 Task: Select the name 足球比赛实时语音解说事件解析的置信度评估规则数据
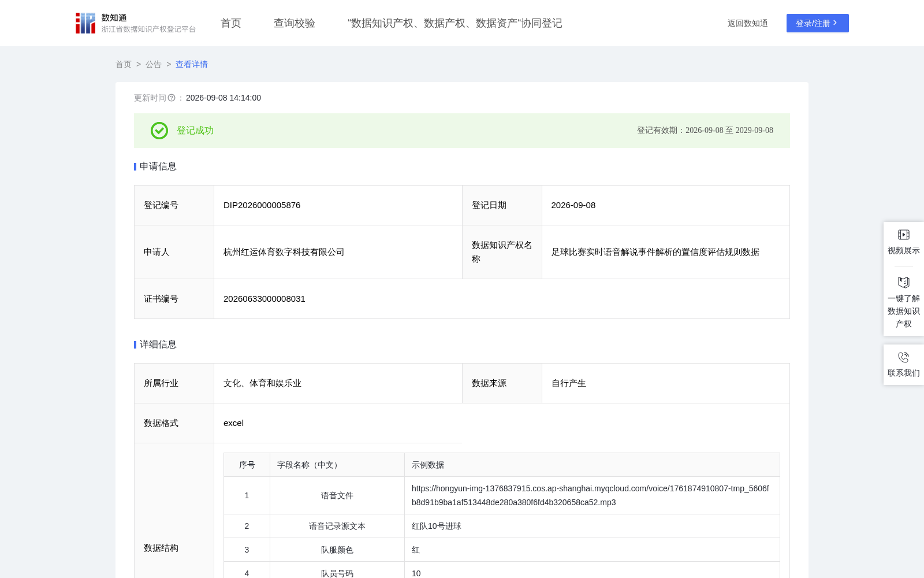(655, 252)
